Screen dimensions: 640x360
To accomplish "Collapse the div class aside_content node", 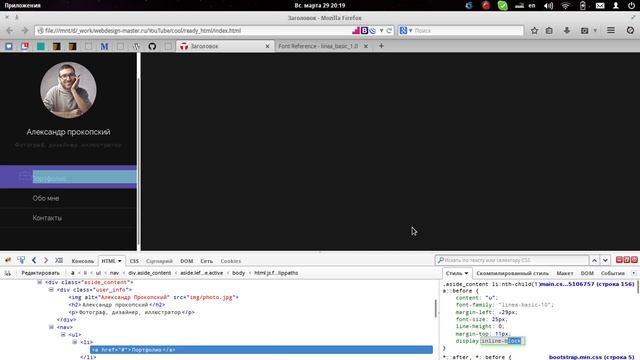I will (x=40, y=282).
